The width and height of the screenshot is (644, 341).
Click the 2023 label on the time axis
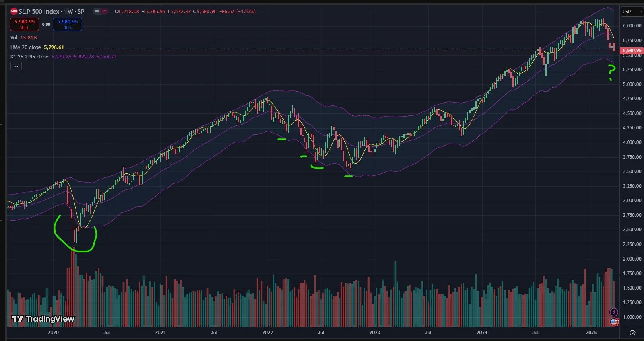click(375, 332)
